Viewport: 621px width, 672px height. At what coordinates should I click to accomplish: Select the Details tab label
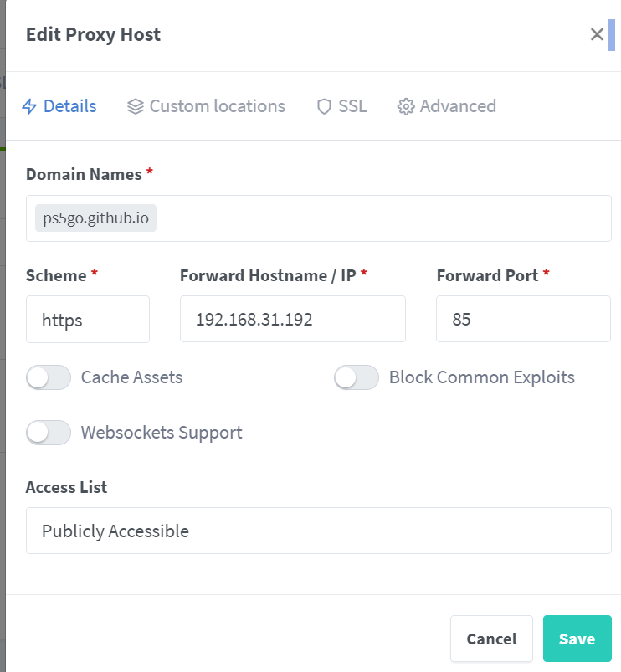(x=69, y=106)
